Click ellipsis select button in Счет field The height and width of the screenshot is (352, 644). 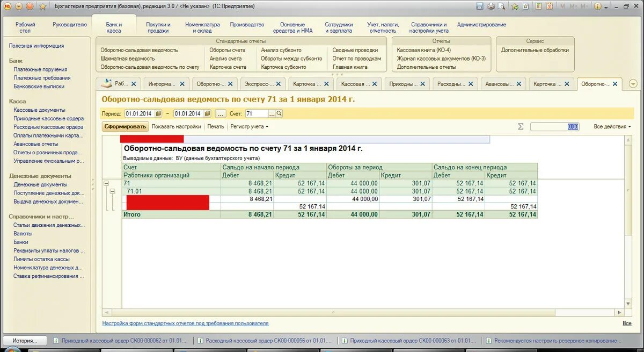coord(272,113)
